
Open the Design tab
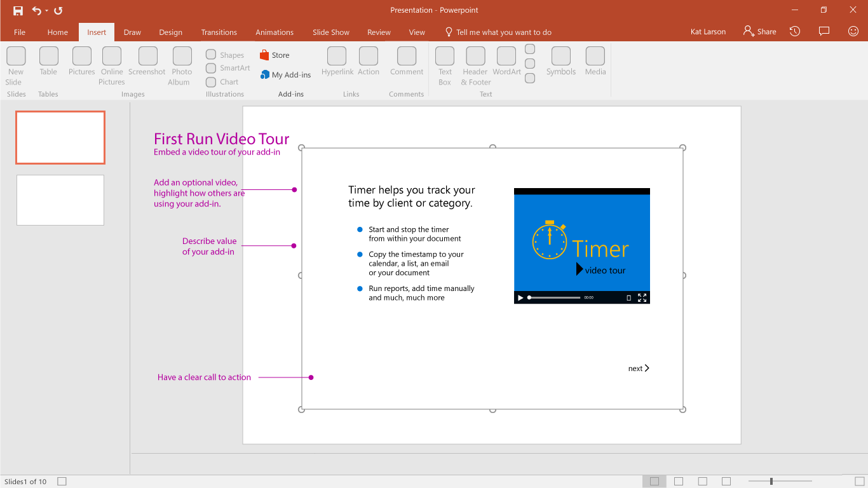point(170,32)
